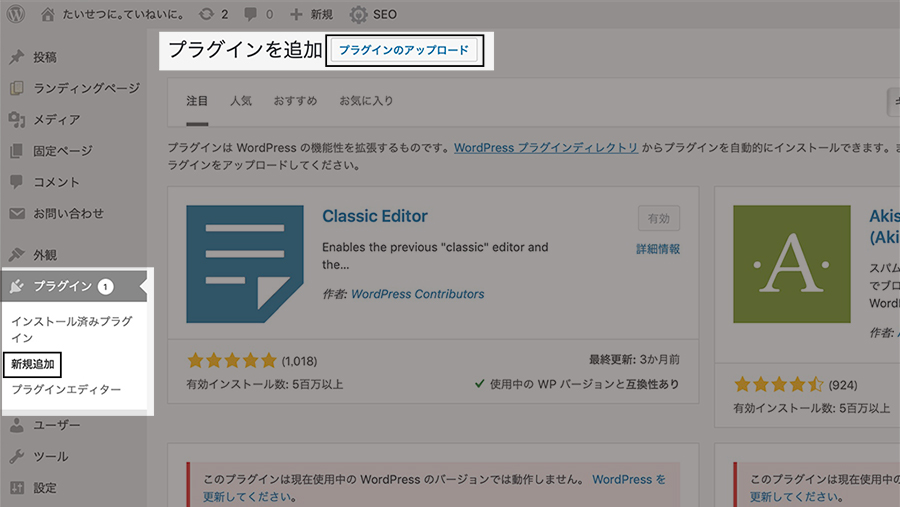Screen dimensions: 900x507
Task: Click site name たいせつに。ていねいに。
Action: click(x=123, y=14)
